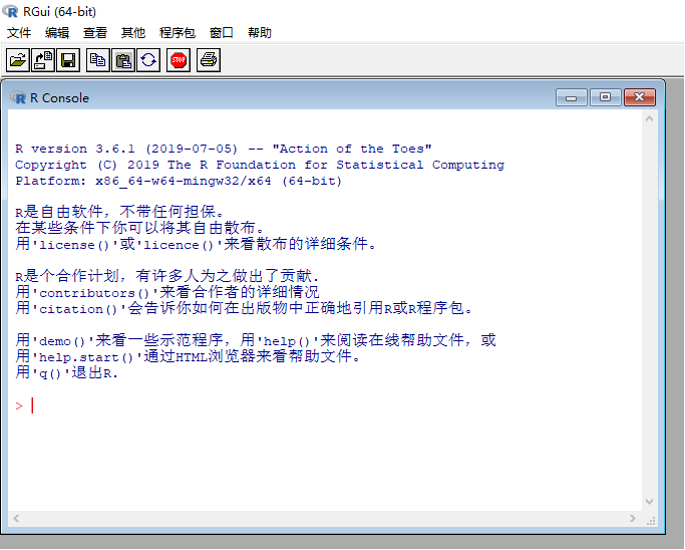Click the Open script toolbar icon

point(18,60)
